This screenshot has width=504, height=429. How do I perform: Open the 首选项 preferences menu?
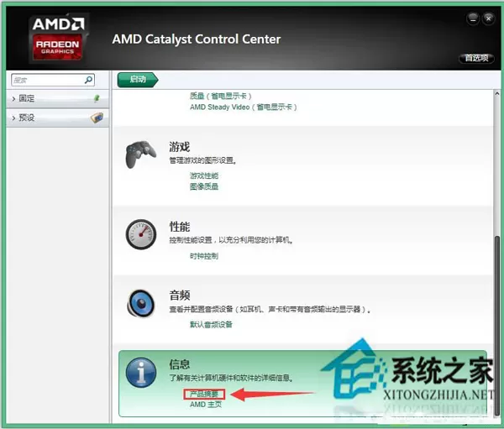click(x=476, y=58)
